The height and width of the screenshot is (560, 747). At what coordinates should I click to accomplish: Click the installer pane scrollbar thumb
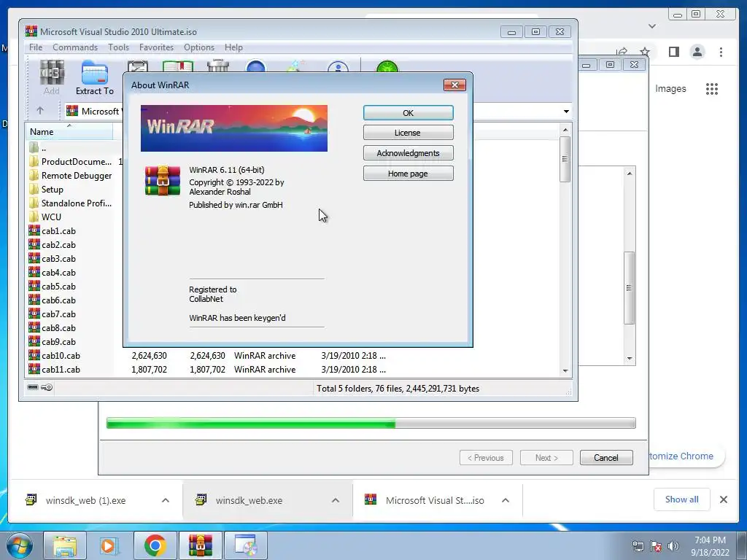click(630, 288)
